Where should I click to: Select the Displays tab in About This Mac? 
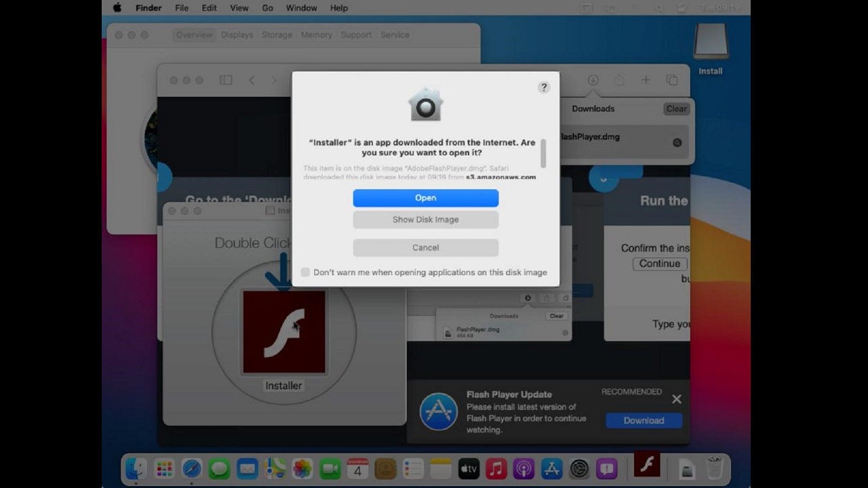pos(237,35)
